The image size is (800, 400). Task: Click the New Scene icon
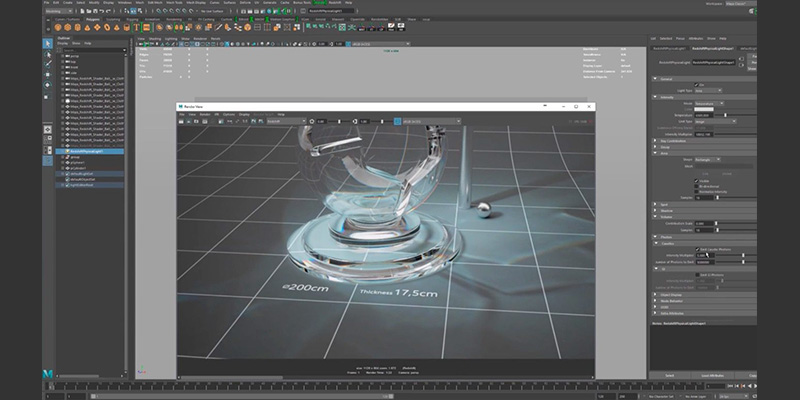click(80, 11)
